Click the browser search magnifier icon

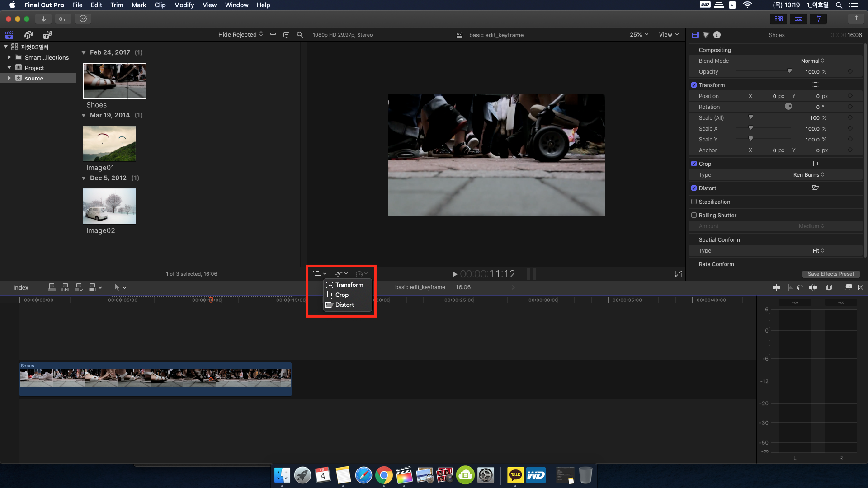tap(300, 35)
